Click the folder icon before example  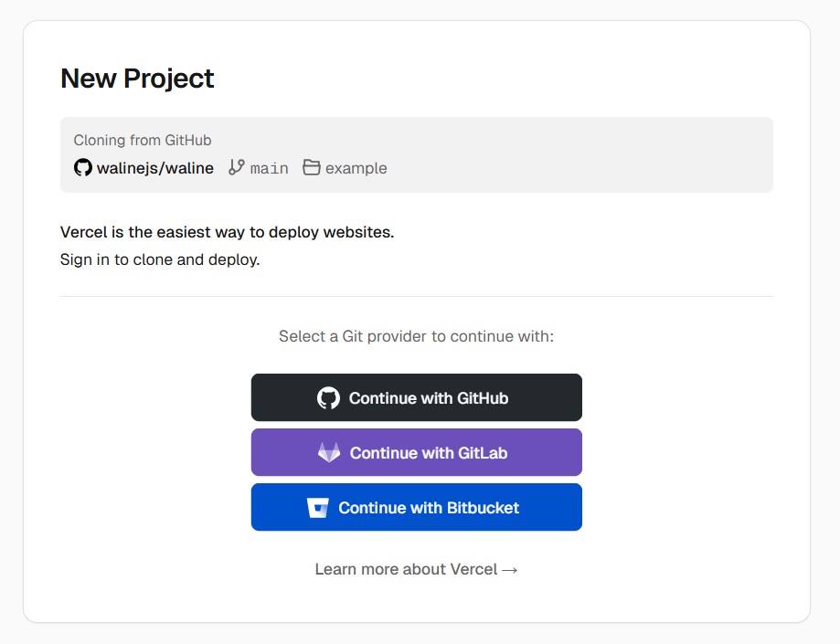(313, 167)
